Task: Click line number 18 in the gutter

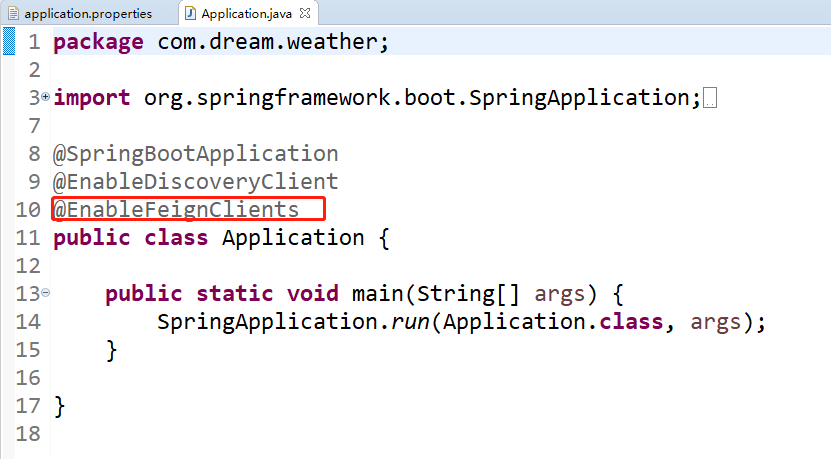Action: click(28, 434)
